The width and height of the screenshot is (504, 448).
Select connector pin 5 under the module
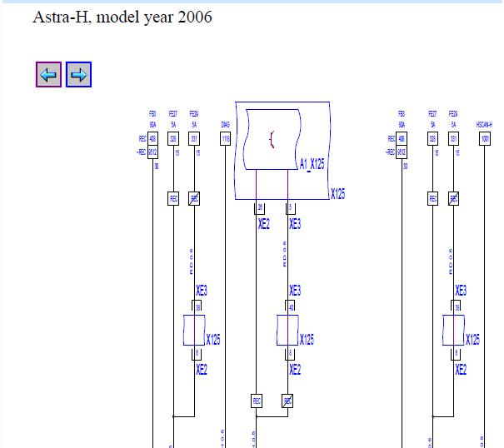[x=291, y=208]
